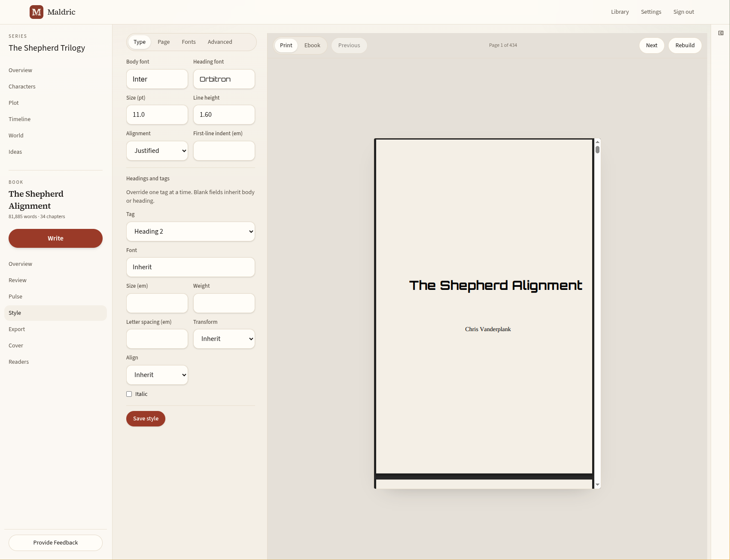Click the Letter spacing field

pos(157,339)
